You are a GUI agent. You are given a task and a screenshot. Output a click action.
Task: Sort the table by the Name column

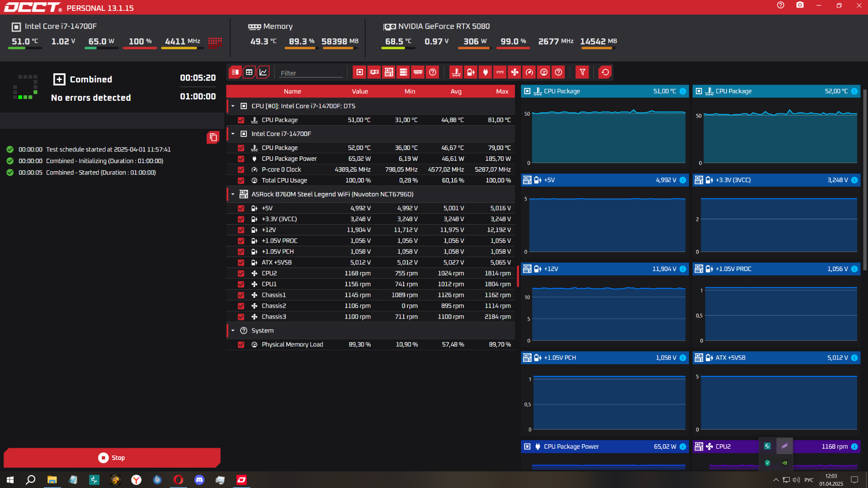pyautogui.click(x=292, y=91)
